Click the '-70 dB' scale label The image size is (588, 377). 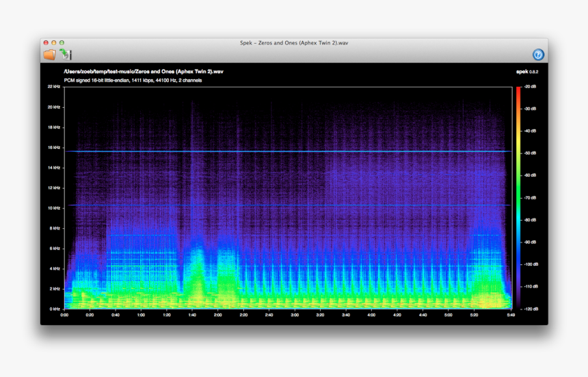tap(530, 198)
